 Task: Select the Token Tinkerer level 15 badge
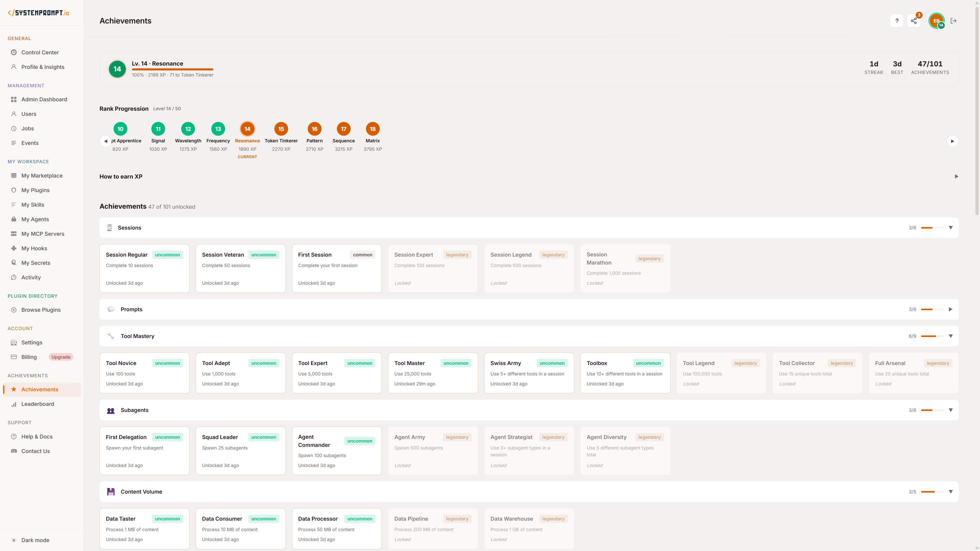[x=281, y=129]
